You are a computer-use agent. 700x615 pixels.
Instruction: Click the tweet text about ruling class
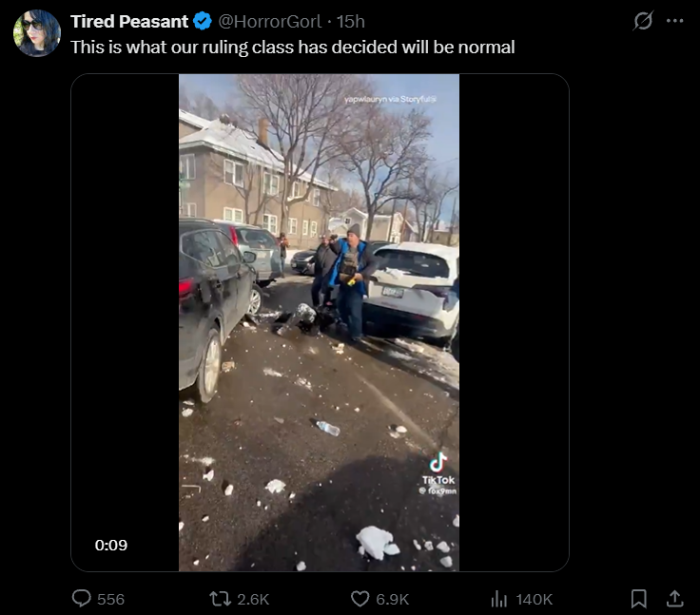pyautogui.click(x=293, y=47)
